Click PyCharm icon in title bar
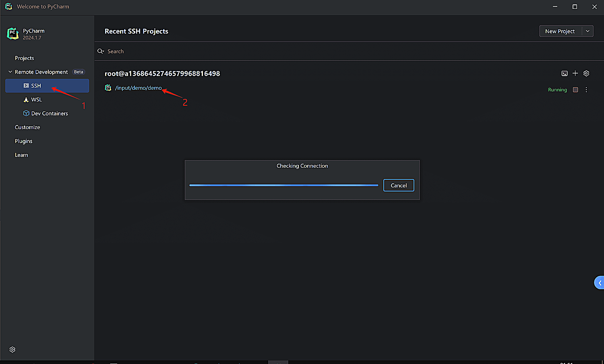 point(8,6)
